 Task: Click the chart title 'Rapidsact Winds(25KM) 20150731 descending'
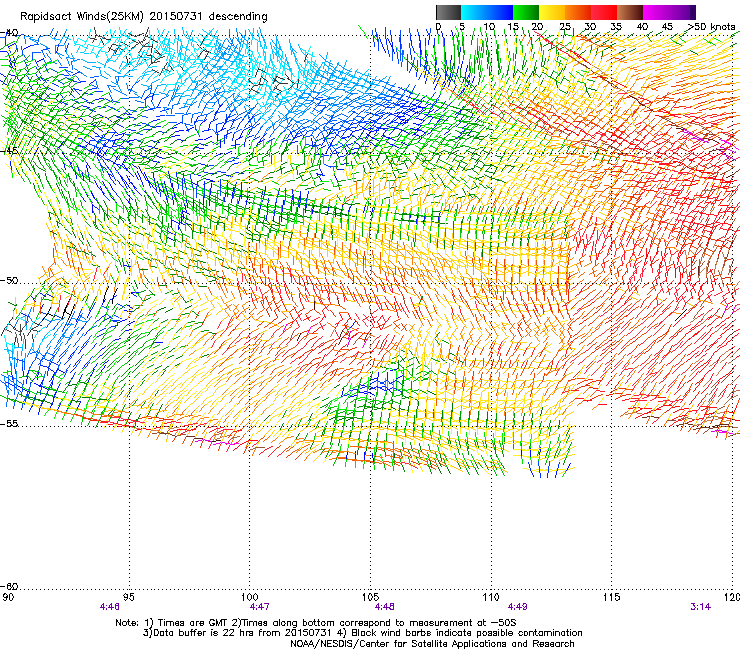click(144, 17)
